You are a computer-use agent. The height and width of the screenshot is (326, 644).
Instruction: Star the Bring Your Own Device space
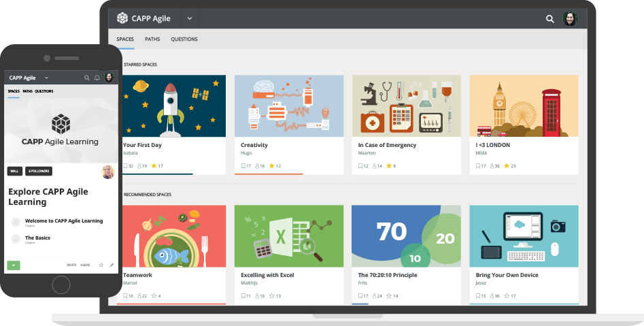click(x=507, y=295)
